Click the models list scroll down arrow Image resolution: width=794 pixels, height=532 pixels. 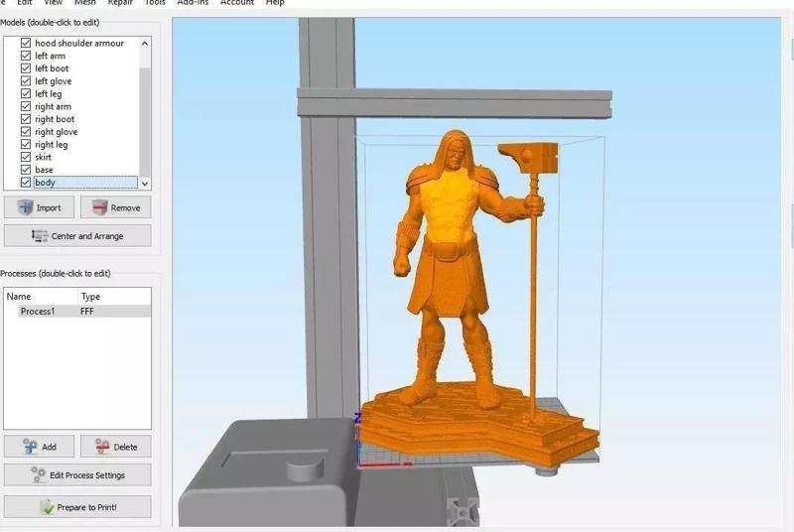coord(145,184)
